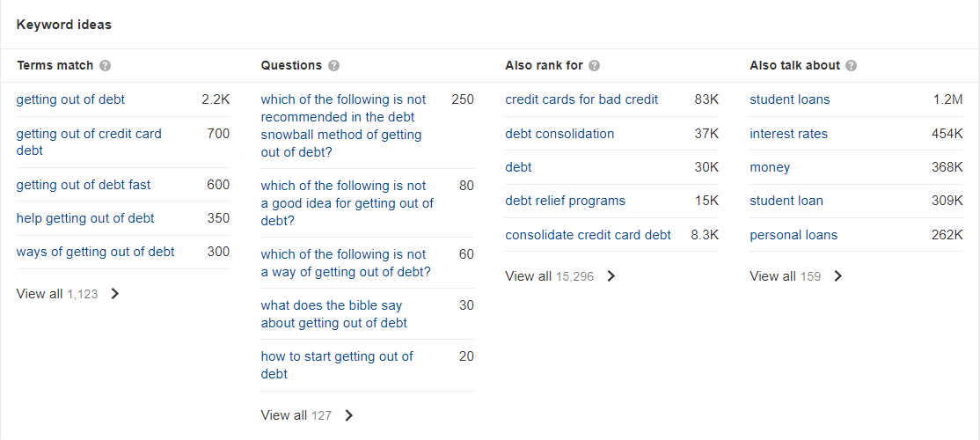Image resolution: width=980 pixels, height=440 pixels.
Task: Click the 'debt consolidation' keyword link
Action: point(559,134)
